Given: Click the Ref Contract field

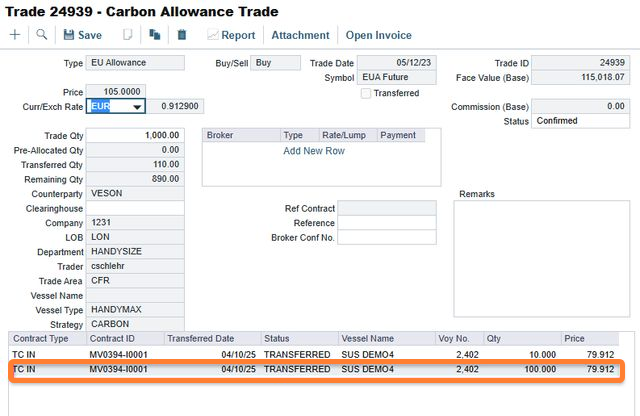Looking at the screenshot, I should click(386, 208).
